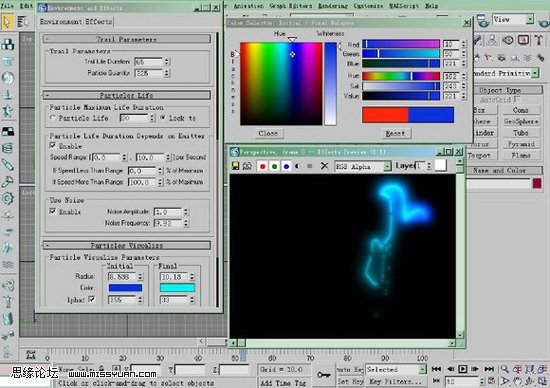Create a Plane primitive
550x388 pixels.
coord(521,155)
